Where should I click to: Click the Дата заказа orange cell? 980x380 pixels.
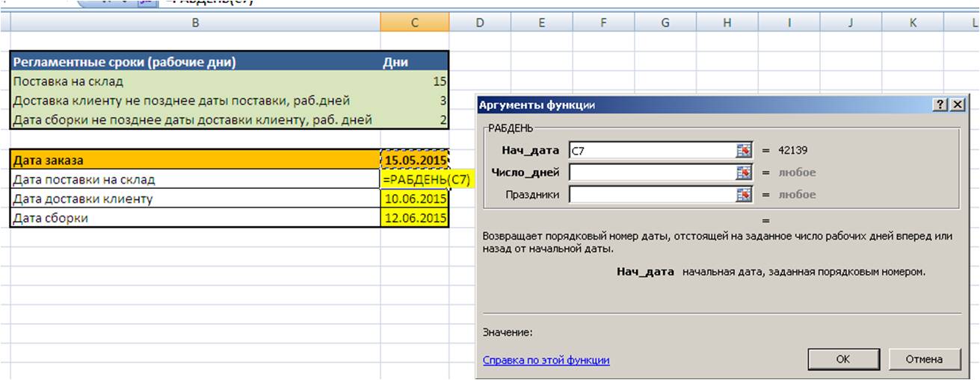195,160
